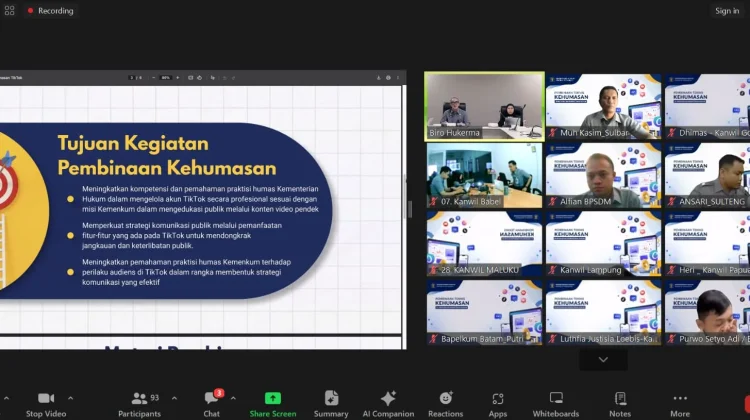Open the Notes tool

tap(620, 404)
